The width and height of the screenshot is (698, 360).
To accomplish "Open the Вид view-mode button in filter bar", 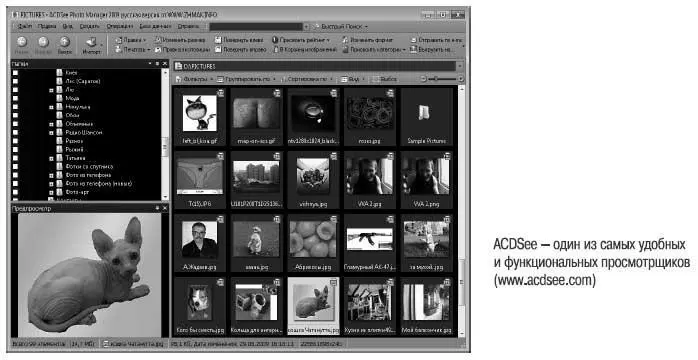I will [353, 79].
